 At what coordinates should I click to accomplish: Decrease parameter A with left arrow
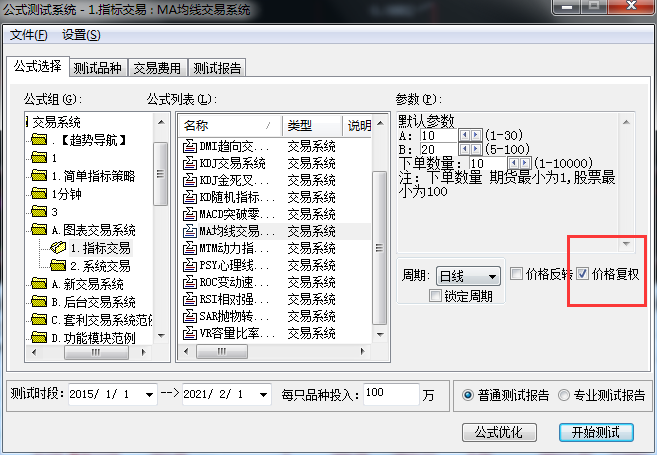coord(464,135)
